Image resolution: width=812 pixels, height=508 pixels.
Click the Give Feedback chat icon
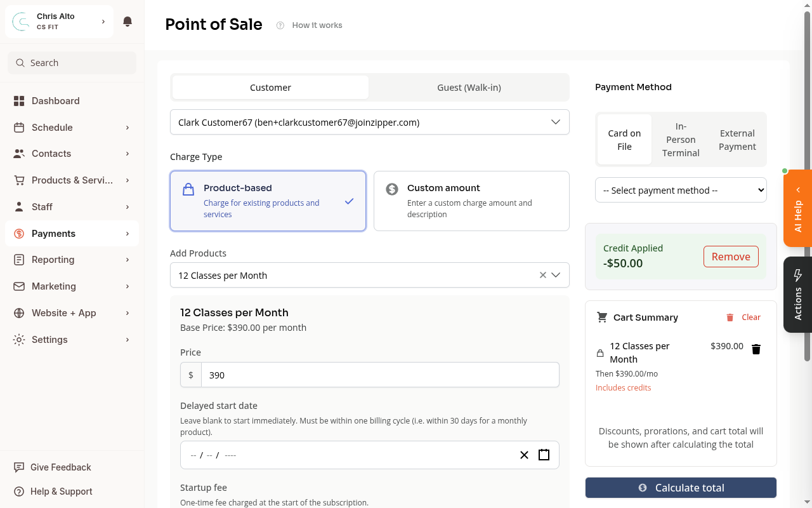[x=19, y=467]
